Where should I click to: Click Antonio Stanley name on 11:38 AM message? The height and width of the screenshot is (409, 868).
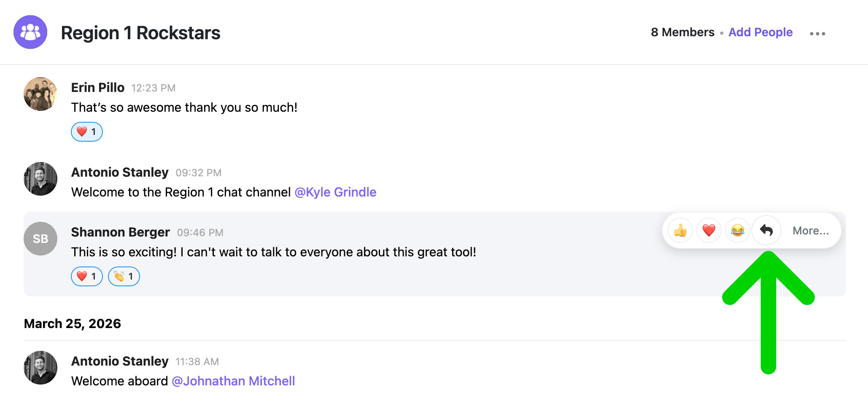[120, 361]
